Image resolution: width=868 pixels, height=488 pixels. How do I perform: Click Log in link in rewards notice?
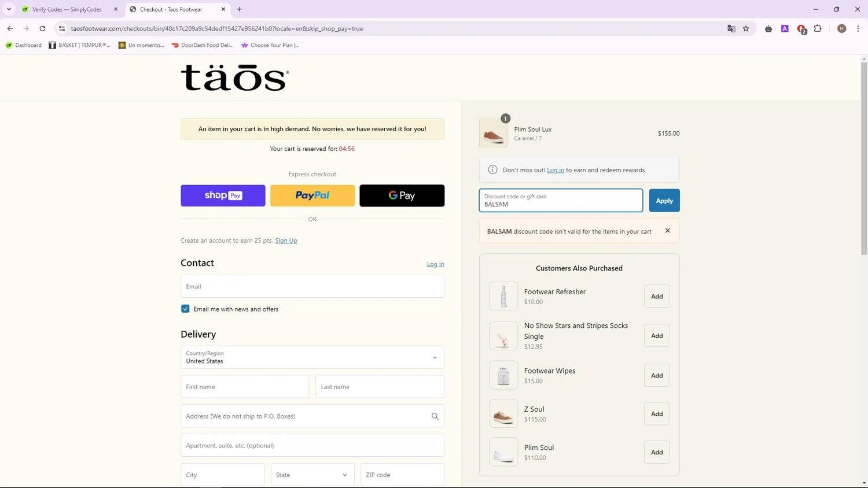[556, 170]
